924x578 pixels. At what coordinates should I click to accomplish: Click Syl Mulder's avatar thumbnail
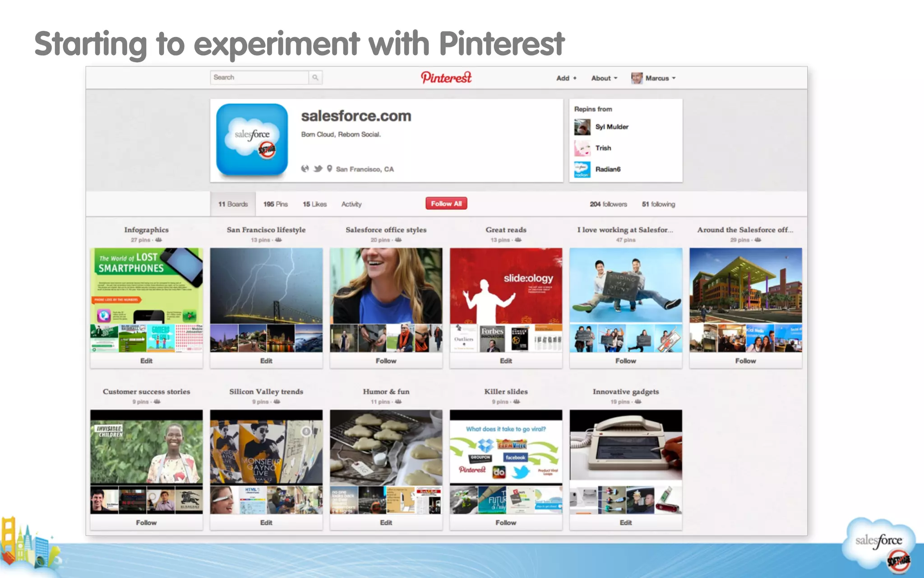pos(582,127)
